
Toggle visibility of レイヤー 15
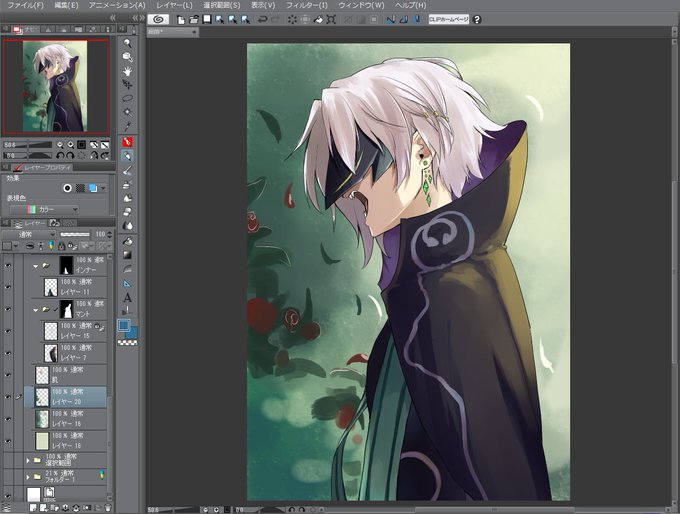click(8, 331)
